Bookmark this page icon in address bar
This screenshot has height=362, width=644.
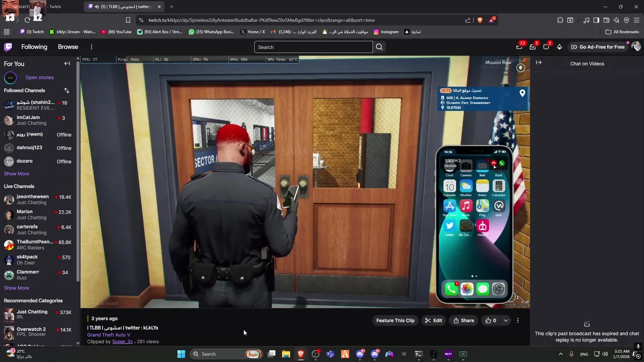point(128,20)
